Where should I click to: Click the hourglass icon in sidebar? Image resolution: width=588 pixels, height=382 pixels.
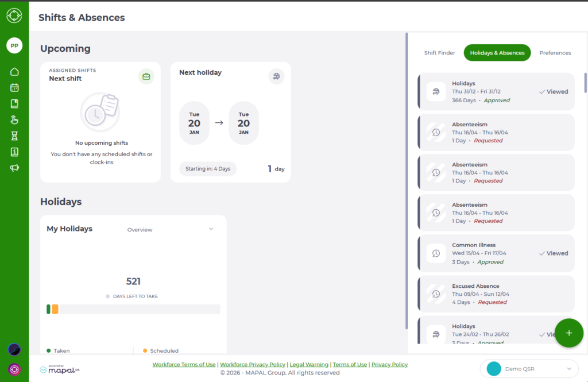[14, 136]
